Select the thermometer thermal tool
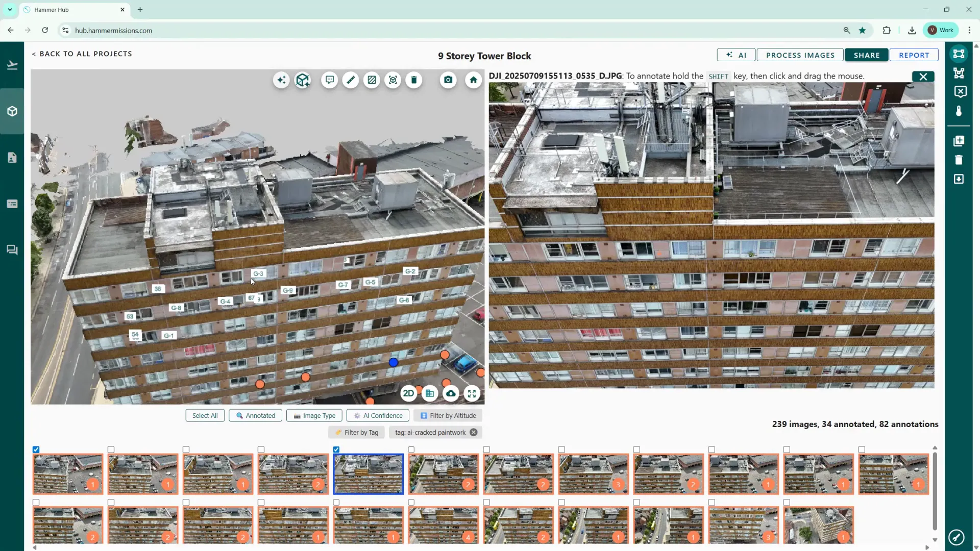The image size is (980, 551). (959, 111)
